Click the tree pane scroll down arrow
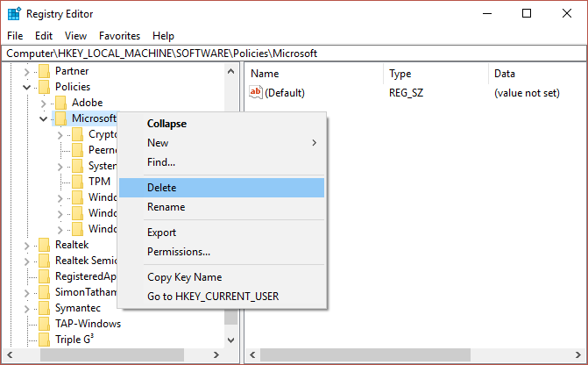This screenshot has width=588, height=365. [x=231, y=340]
